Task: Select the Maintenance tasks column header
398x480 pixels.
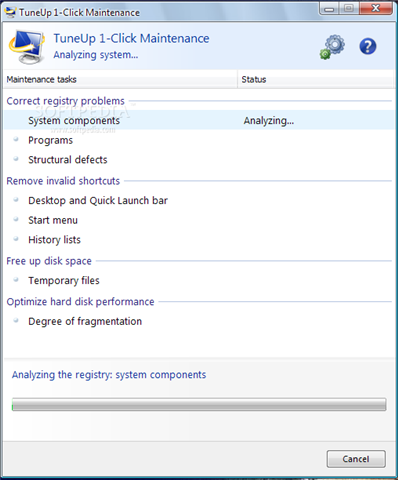Action: point(120,79)
